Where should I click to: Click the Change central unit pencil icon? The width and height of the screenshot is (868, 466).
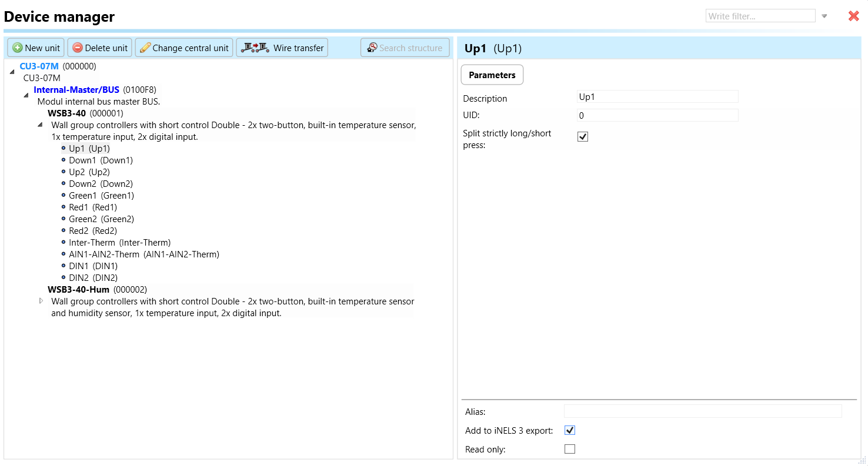point(145,48)
